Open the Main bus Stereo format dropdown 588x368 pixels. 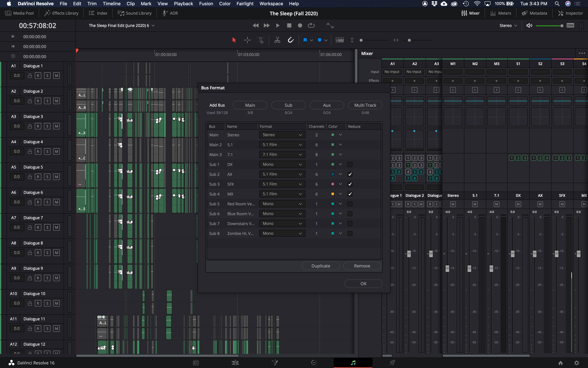282,135
